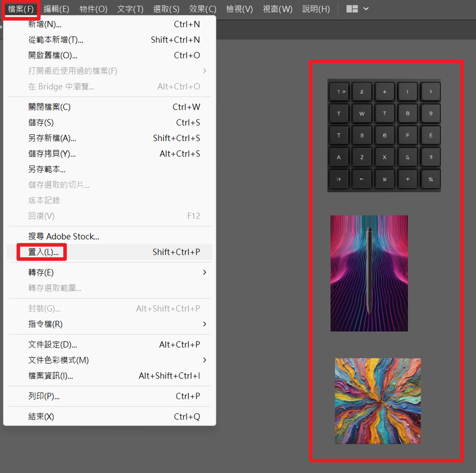Open the 編輯(E) menu

point(57,9)
